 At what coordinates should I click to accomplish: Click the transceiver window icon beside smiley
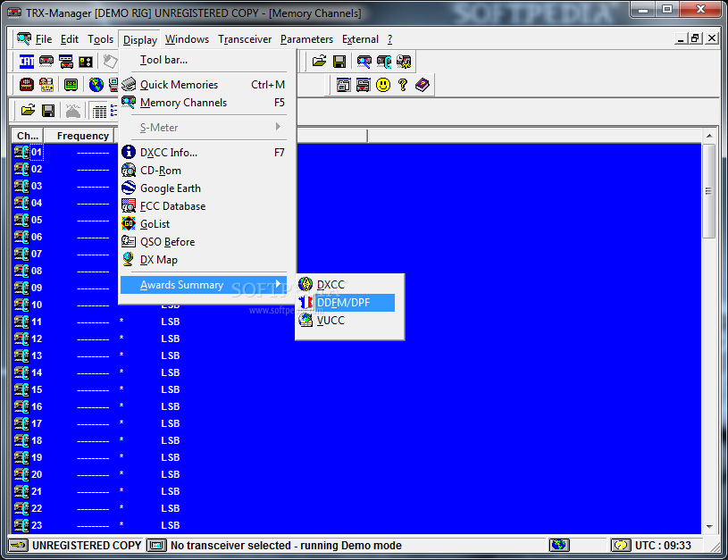point(363,85)
